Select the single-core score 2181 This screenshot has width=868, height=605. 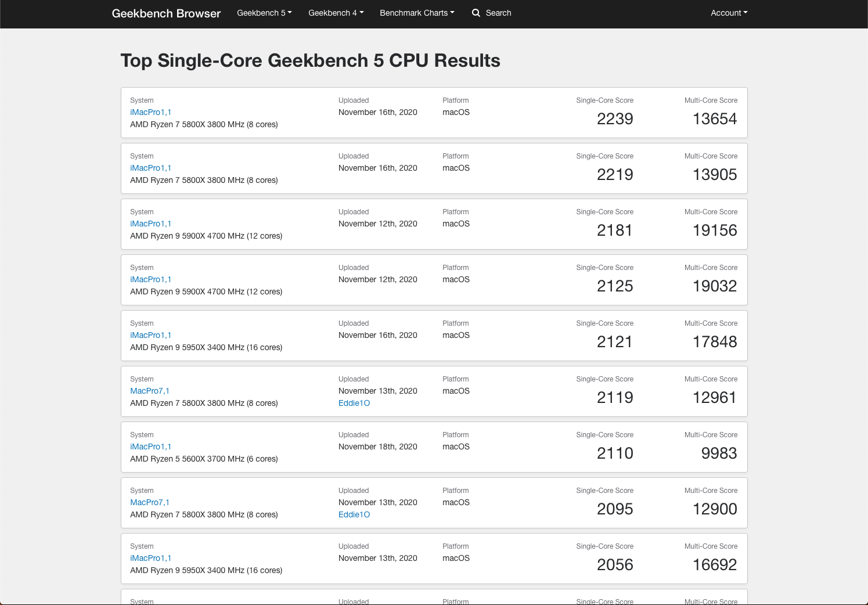click(x=615, y=231)
